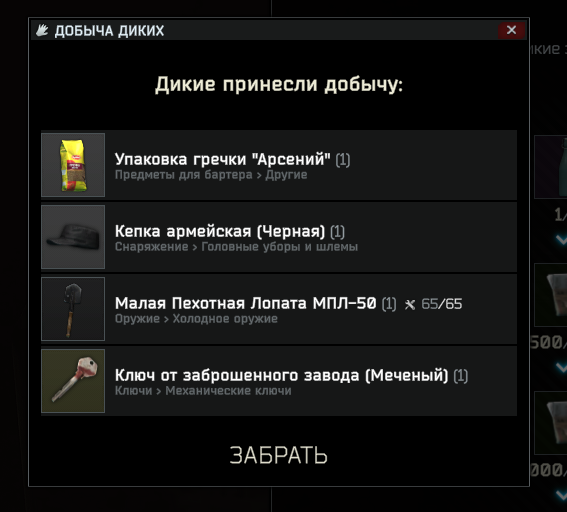Click the bottle thumbnail at right edge

pyautogui.click(x=551, y=167)
